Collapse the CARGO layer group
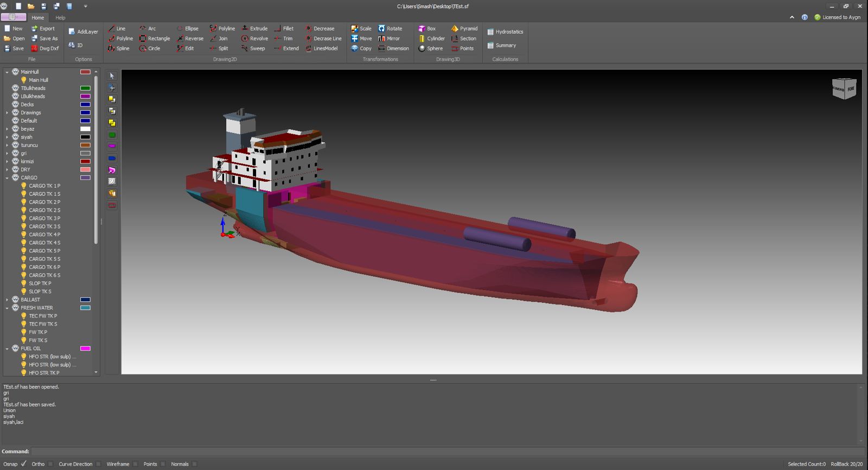The width and height of the screenshot is (868, 470). (x=7, y=178)
